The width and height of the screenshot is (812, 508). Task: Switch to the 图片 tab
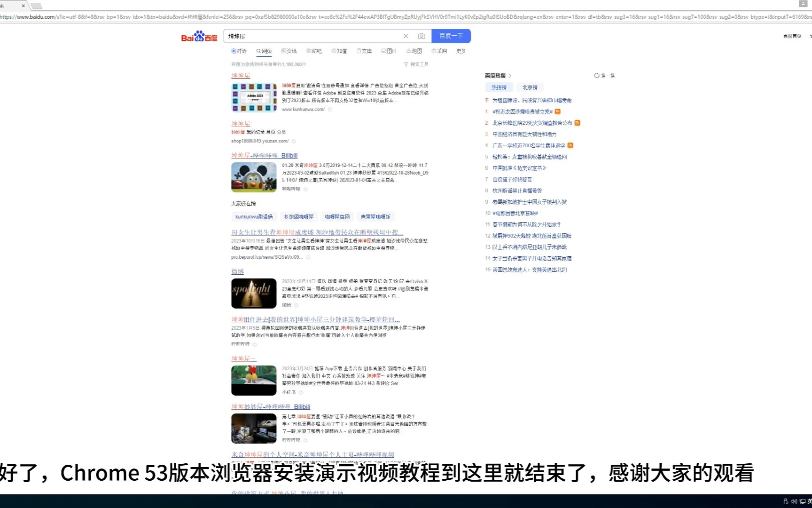(389, 51)
